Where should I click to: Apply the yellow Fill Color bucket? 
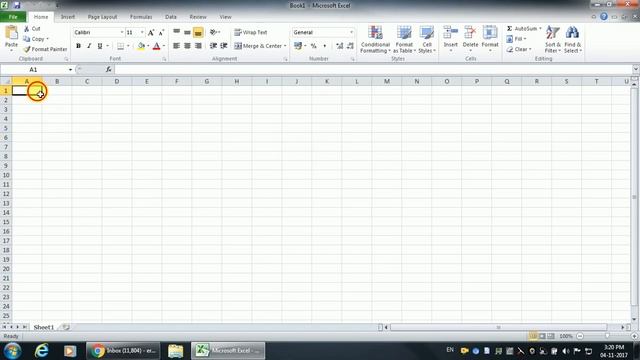pos(141,46)
